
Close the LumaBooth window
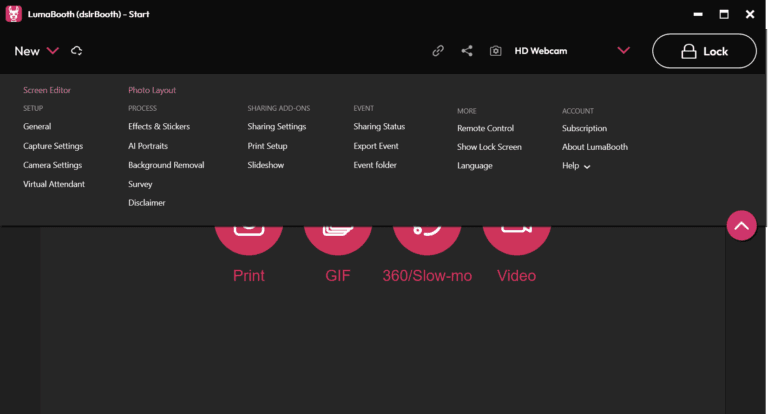click(x=750, y=14)
